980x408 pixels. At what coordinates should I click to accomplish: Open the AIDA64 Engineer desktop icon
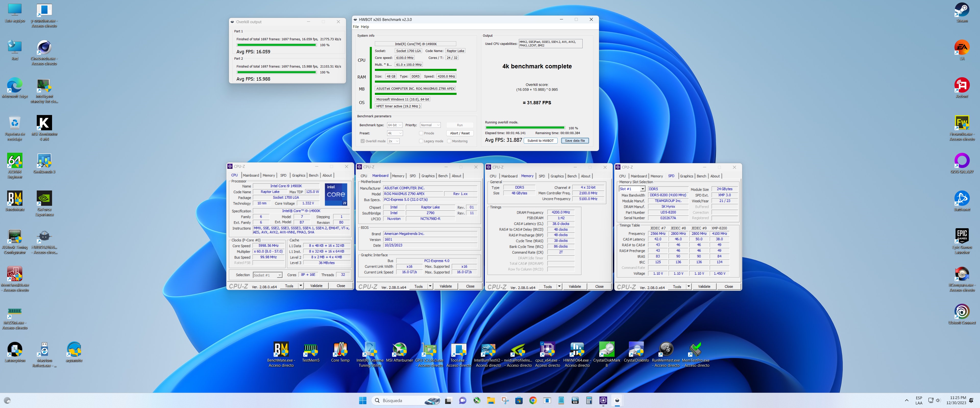pos(15,165)
